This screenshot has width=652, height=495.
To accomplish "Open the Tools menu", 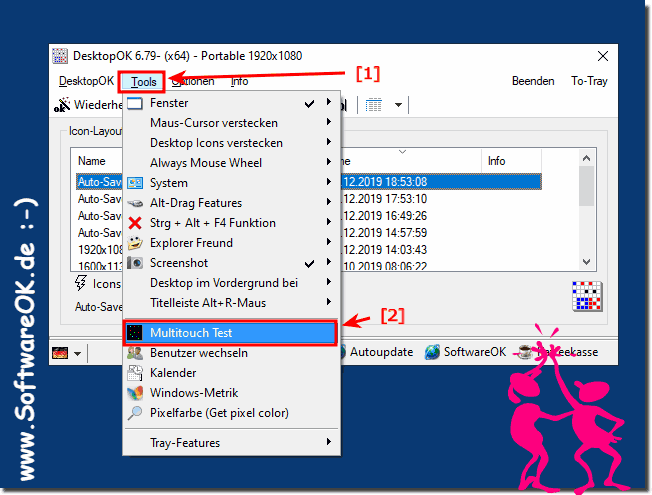I will point(143,82).
